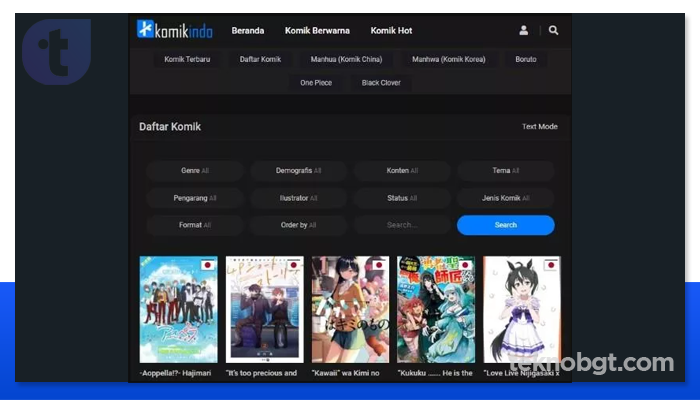
Task: Click the Japan flag on Kawaii wa Kimi cover
Action: 379,265
